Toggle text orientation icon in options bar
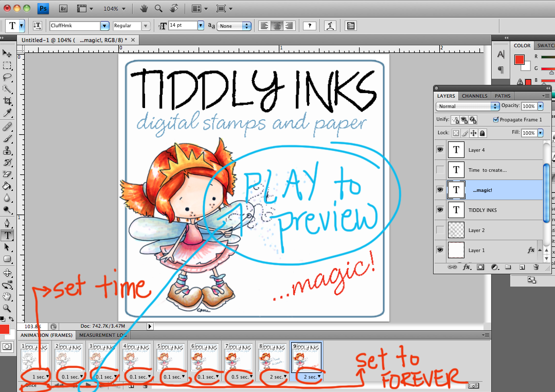555x392 pixels. 37,26
